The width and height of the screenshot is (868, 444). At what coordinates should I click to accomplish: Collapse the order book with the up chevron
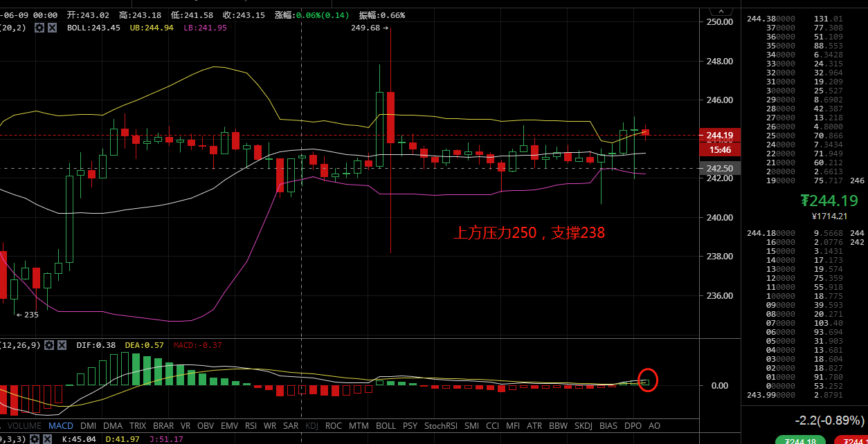(721, 10)
